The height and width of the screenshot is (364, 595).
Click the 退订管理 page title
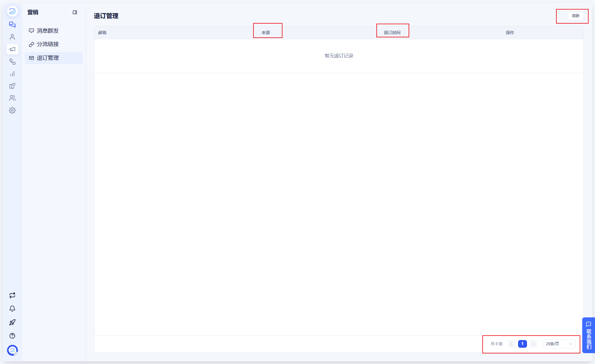coord(106,16)
